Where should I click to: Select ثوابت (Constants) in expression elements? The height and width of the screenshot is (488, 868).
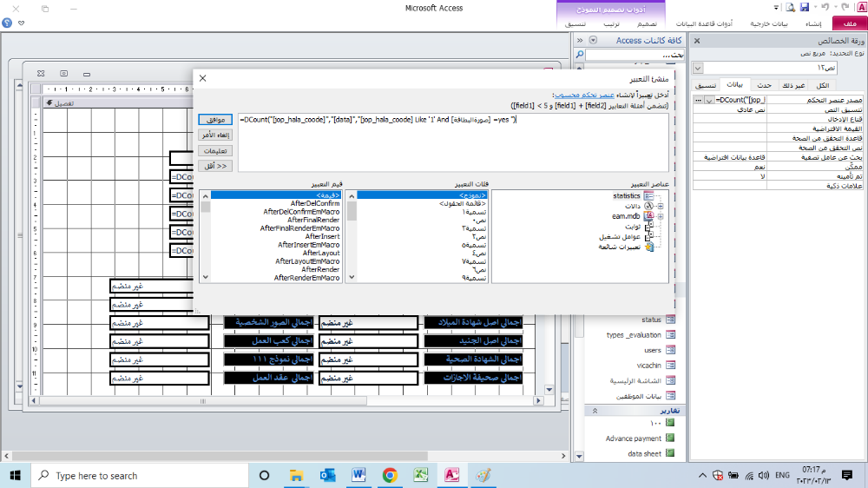[x=633, y=227]
